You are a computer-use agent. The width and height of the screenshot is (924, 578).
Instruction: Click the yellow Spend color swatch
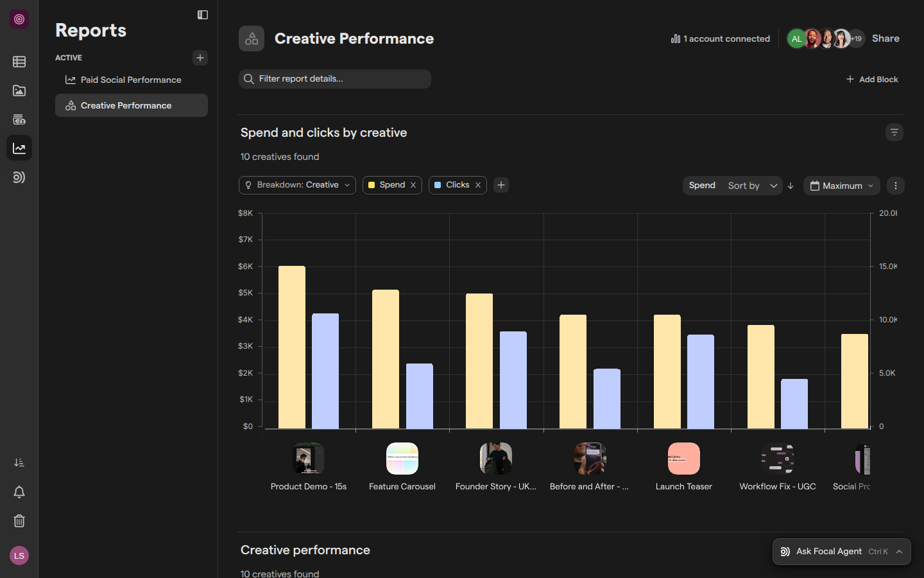(372, 185)
